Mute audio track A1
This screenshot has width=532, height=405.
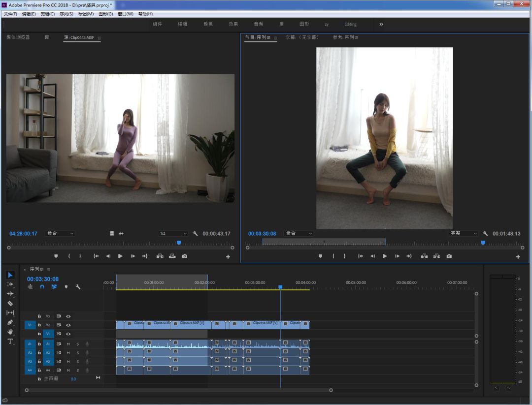tap(68, 344)
